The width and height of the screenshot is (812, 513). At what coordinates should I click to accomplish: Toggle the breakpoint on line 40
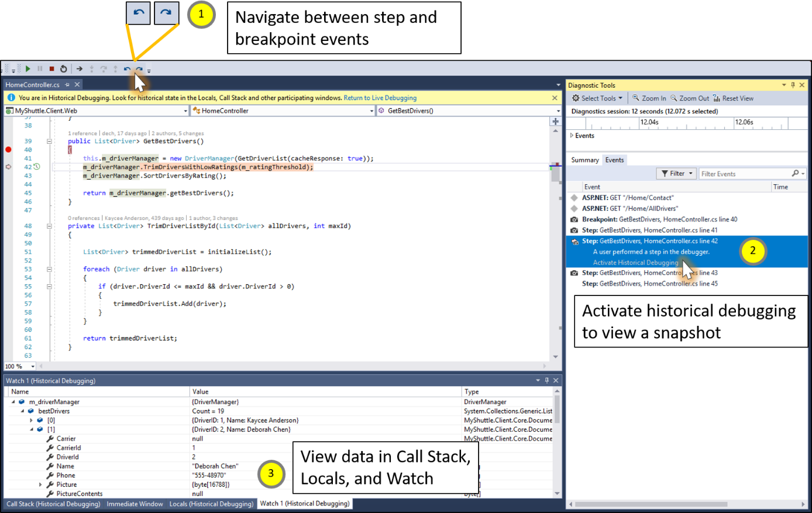(x=8, y=150)
